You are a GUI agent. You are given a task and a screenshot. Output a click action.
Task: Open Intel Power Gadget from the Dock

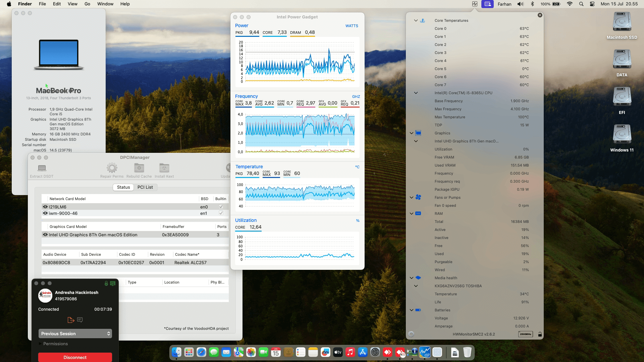(x=425, y=352)
